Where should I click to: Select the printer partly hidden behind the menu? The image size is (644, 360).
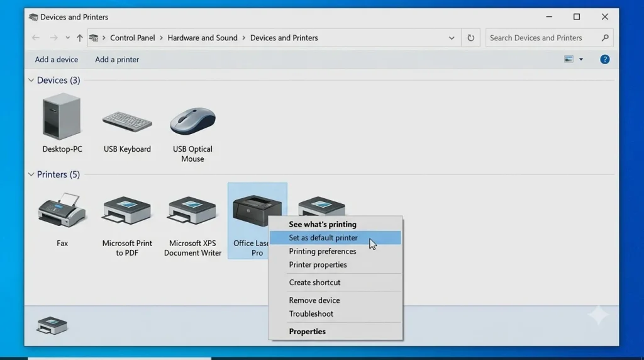tap(321, 206)
